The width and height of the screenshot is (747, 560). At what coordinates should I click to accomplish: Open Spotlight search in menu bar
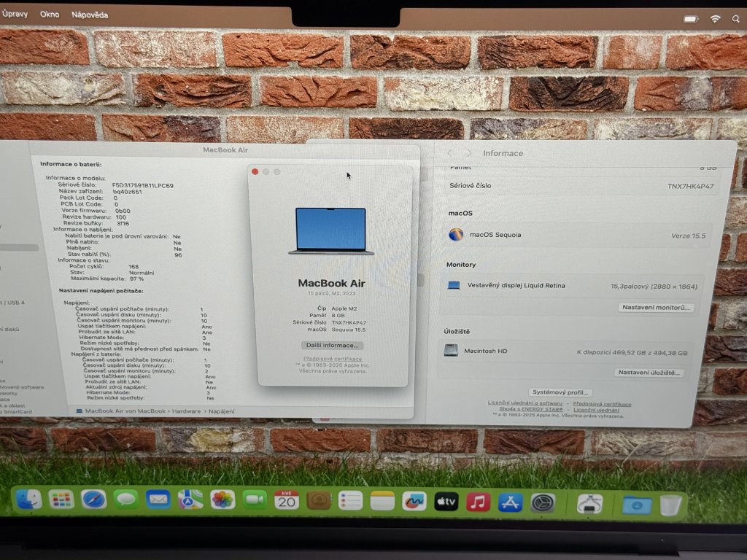click(736, 19)
